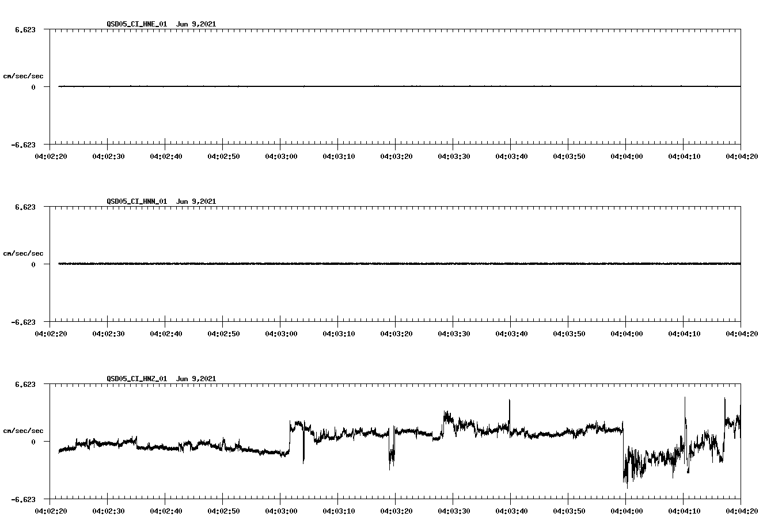This screenshot has width=782, height=532.
Task: Click 04:02:50 time label on HNE chart
Action: coord(223,156)
